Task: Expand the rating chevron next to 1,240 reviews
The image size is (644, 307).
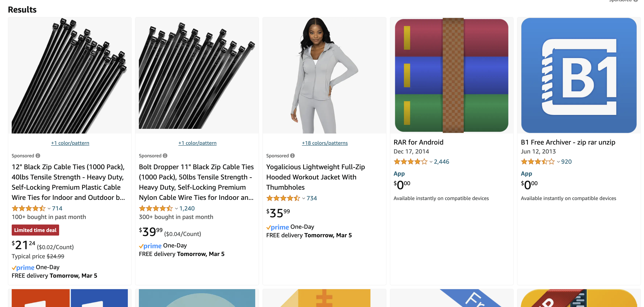Action: coord(177,209)
